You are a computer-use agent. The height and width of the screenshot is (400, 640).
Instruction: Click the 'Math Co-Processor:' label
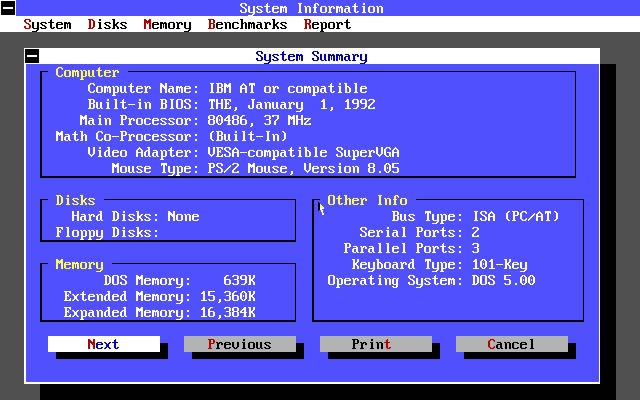127,136
